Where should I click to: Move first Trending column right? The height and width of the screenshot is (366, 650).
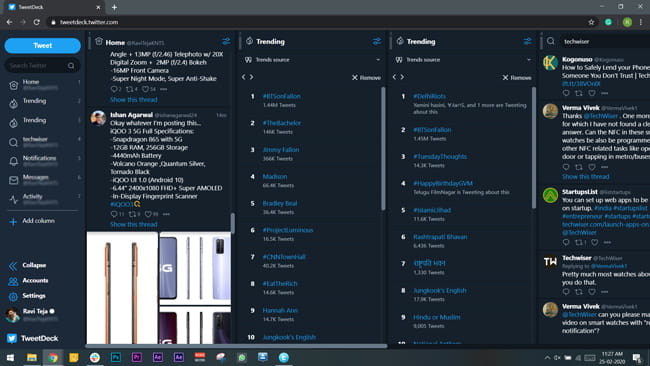click(x=251, y=77)
